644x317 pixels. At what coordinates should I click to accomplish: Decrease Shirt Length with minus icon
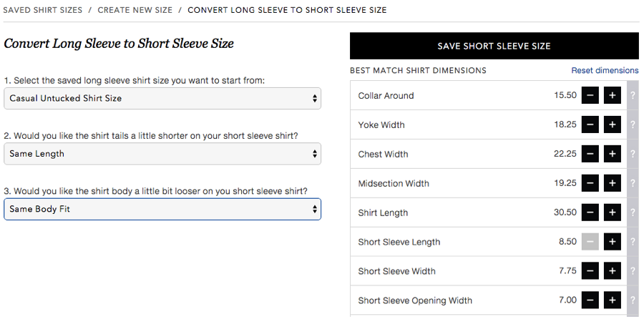coord(590,213)
